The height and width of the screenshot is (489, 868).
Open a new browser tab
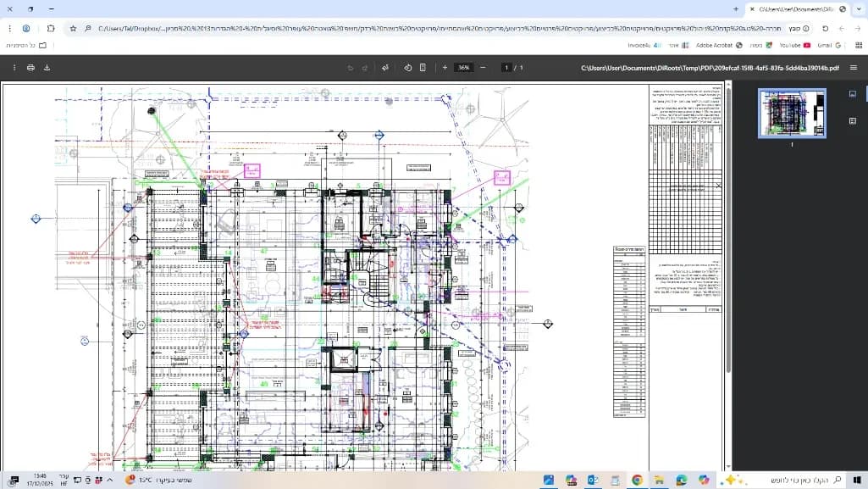tap(735, 8)
